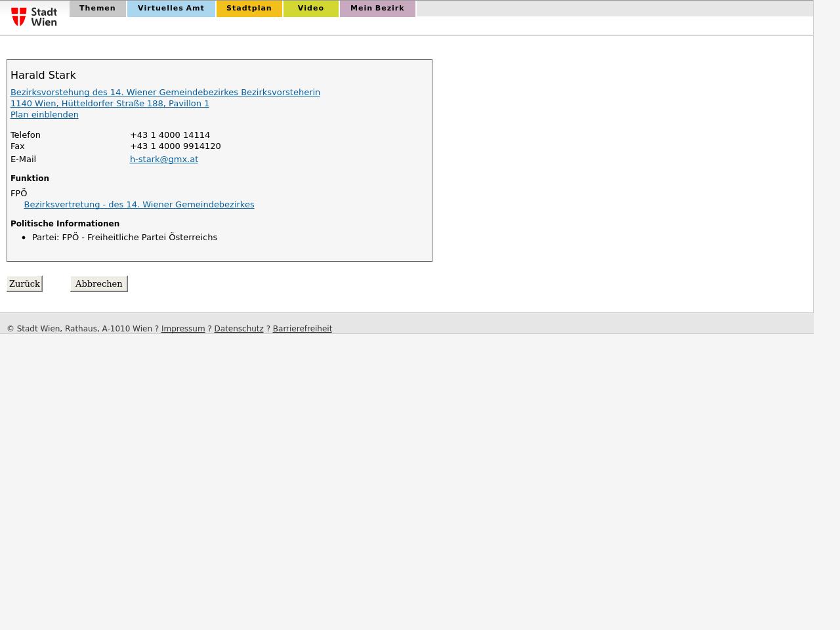Click the Partei FPÖ list entry
840x630 pixels.
124,238
